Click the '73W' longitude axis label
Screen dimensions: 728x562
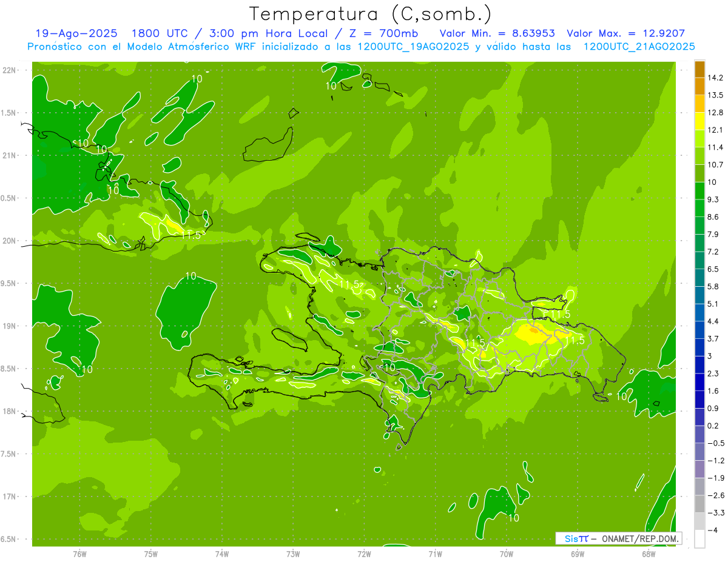293,554
